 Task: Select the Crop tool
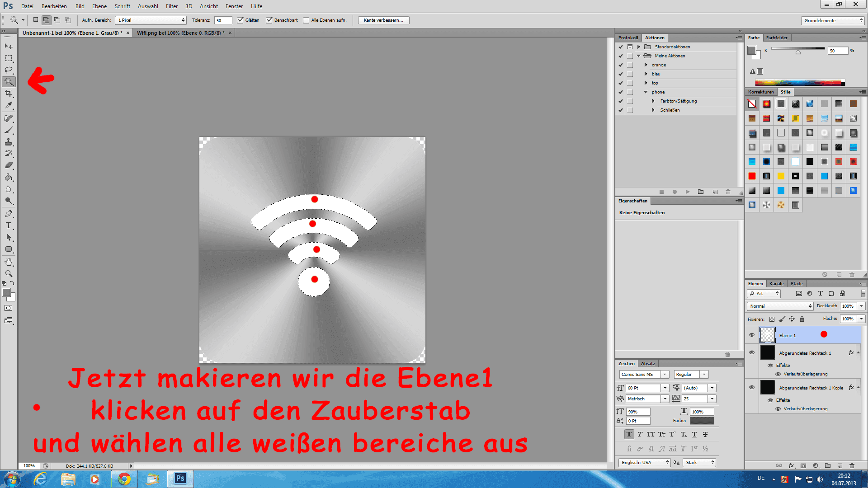[x=9, y=94]
